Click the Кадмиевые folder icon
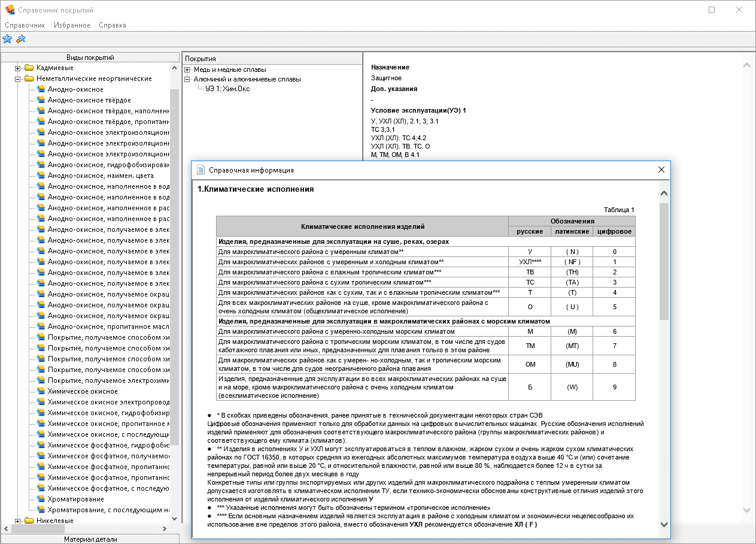 tap(29, 68)
